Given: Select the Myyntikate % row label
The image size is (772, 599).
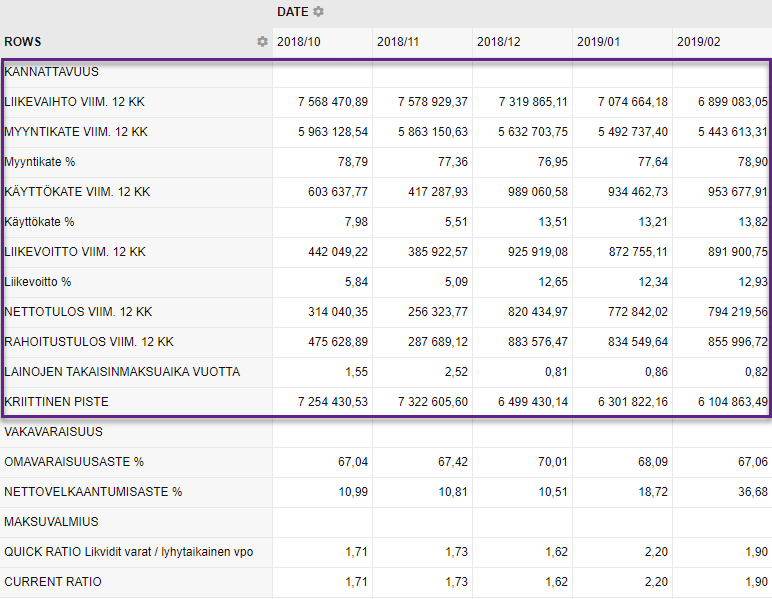Looking at the screenshot, I should pos(39,162).
